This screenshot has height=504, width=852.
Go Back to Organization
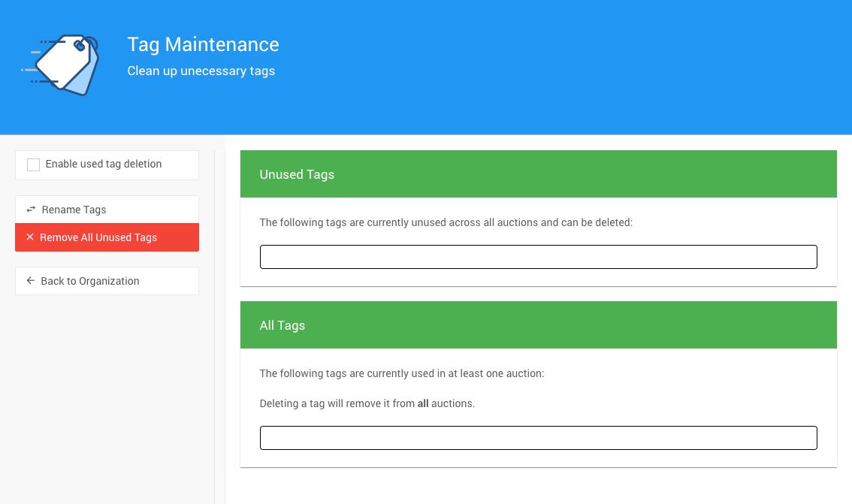tap(90, 281)
